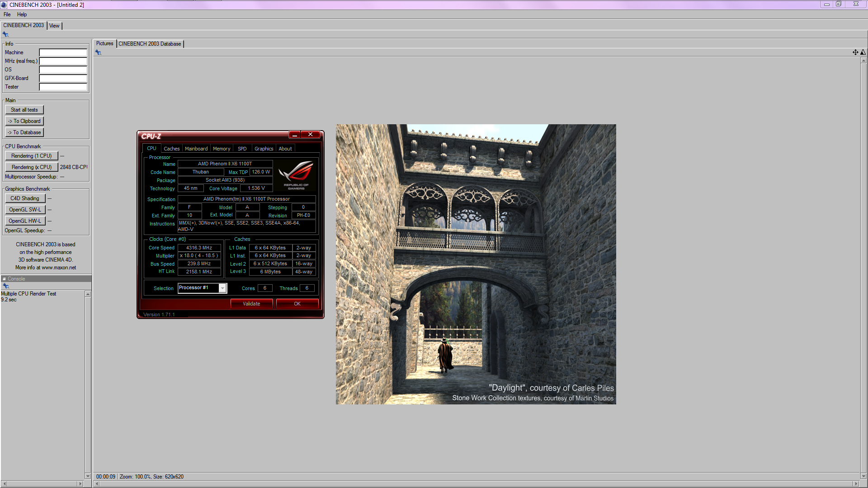Select the CPU tab in CPU-Z
868x488 pixels.
click(x=151, y=148)
